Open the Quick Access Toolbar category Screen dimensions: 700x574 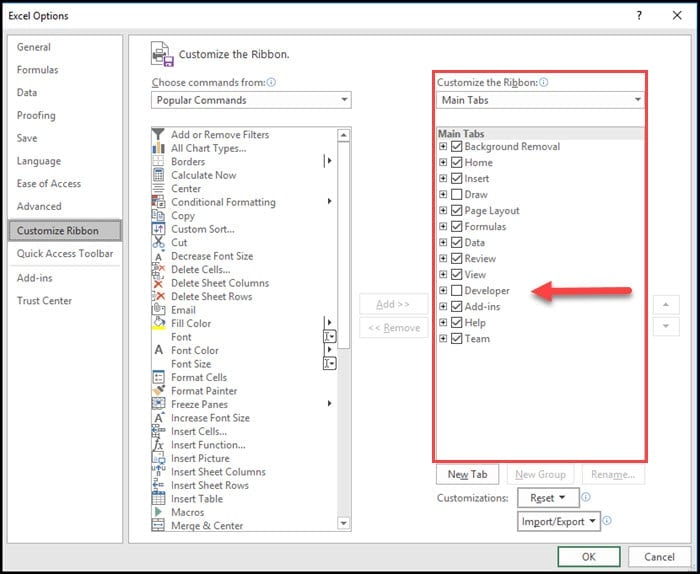tap(65, 254)
